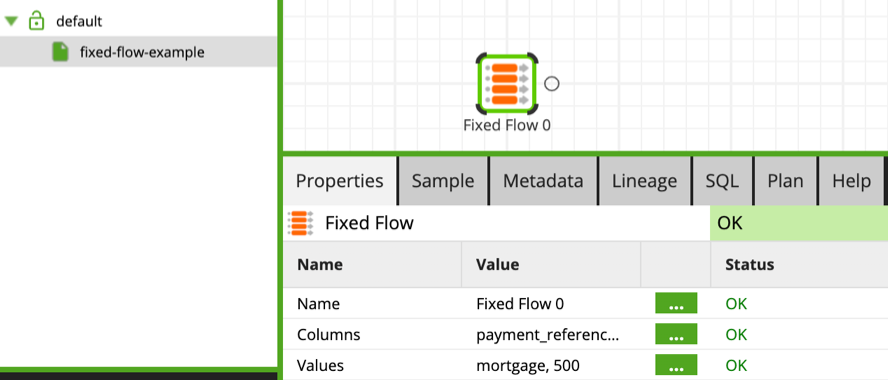Click the green file icon for fixed-flow-example

pos(60,52)
